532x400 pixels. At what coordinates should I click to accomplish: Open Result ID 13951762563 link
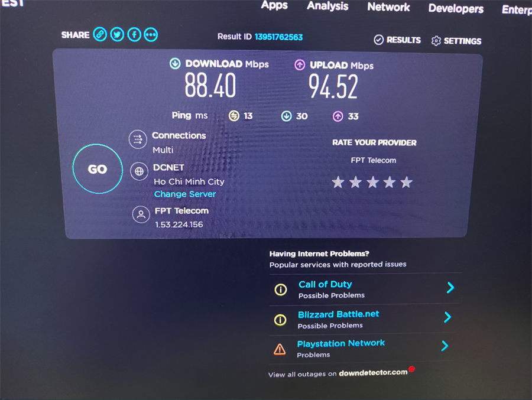pos(278,37)
